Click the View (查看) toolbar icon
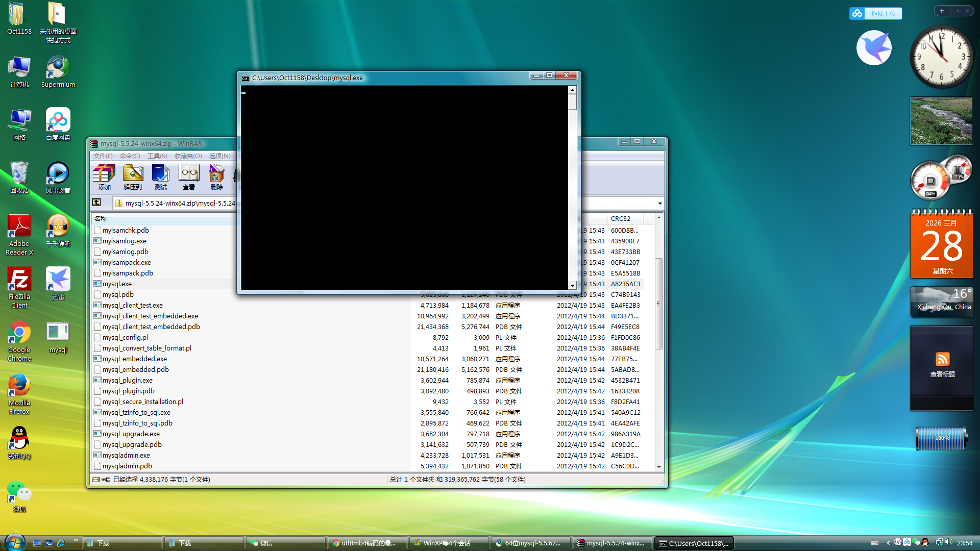The image size is (980, 551). [189, 176]
